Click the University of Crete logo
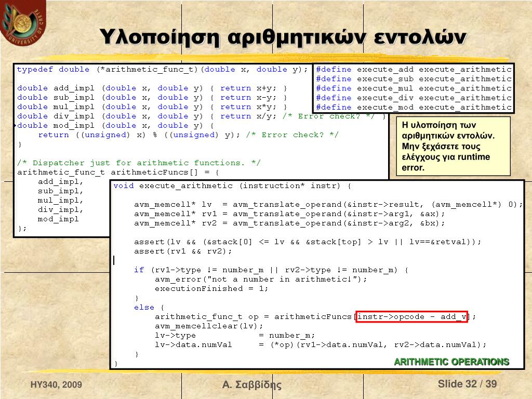Screen dimensions: 532x399 23,22
